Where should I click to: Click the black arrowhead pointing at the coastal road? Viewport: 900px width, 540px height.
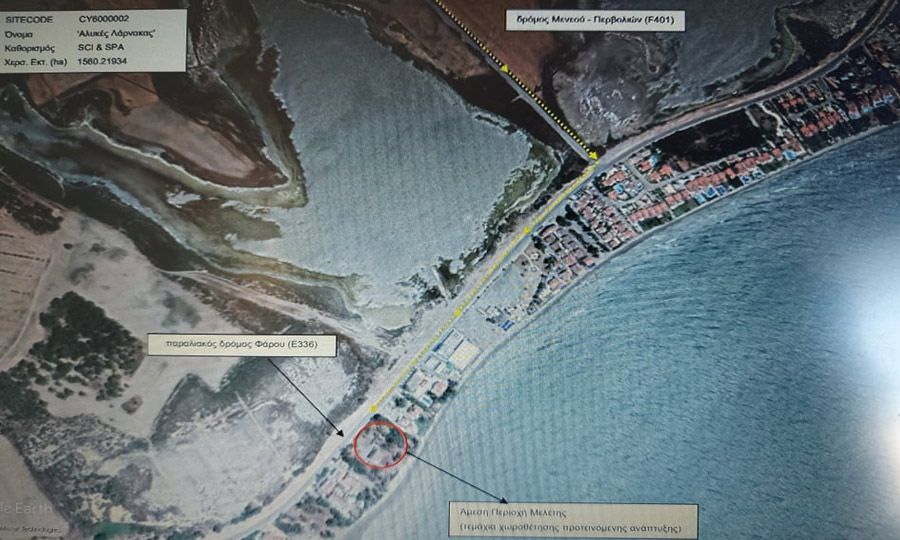[340, 432]
